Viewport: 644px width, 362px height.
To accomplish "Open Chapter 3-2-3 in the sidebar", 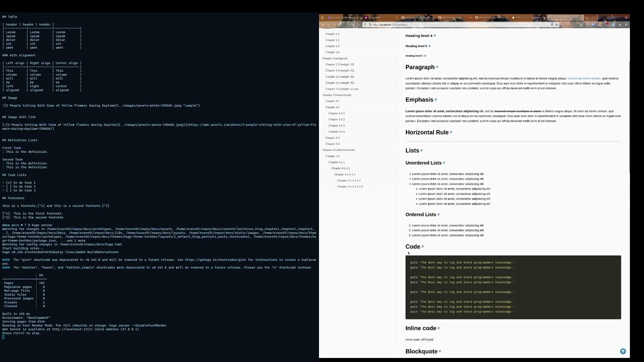I will click(x=337, y=126).
